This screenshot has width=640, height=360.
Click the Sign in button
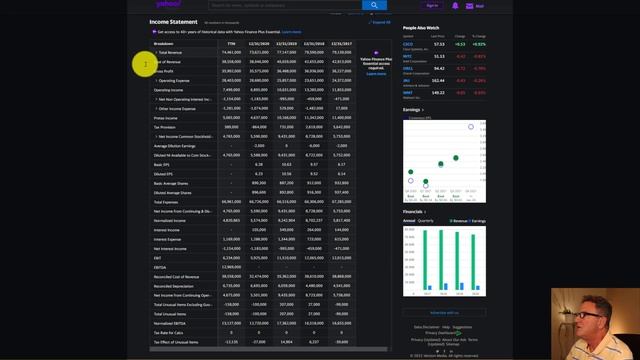click(x=432, y=5)
